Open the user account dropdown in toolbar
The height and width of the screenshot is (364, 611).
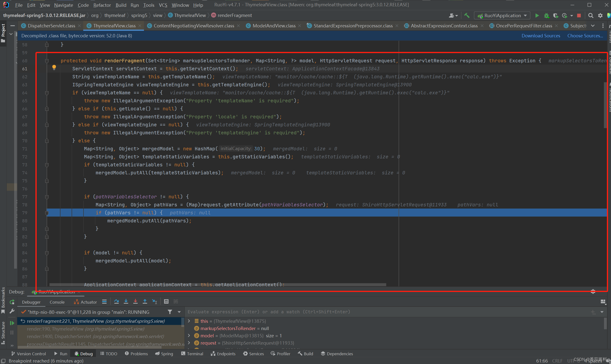pyautogui.click(x=453, y=16)
